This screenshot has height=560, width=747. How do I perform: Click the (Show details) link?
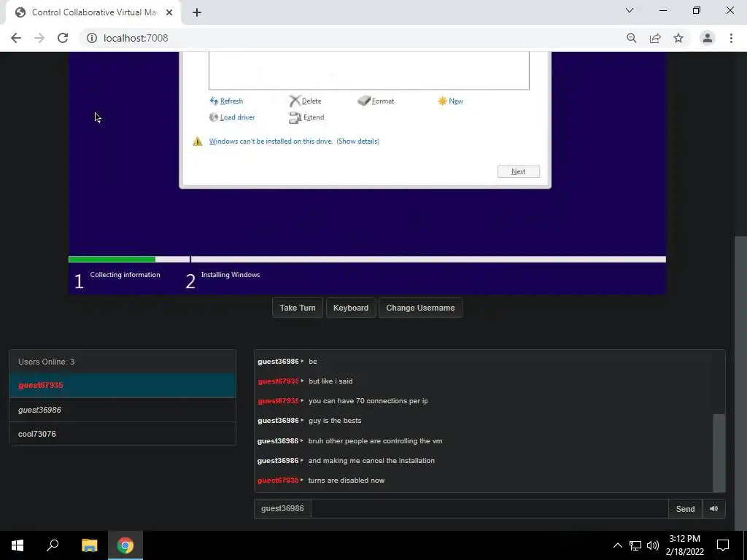coord(358,141)
